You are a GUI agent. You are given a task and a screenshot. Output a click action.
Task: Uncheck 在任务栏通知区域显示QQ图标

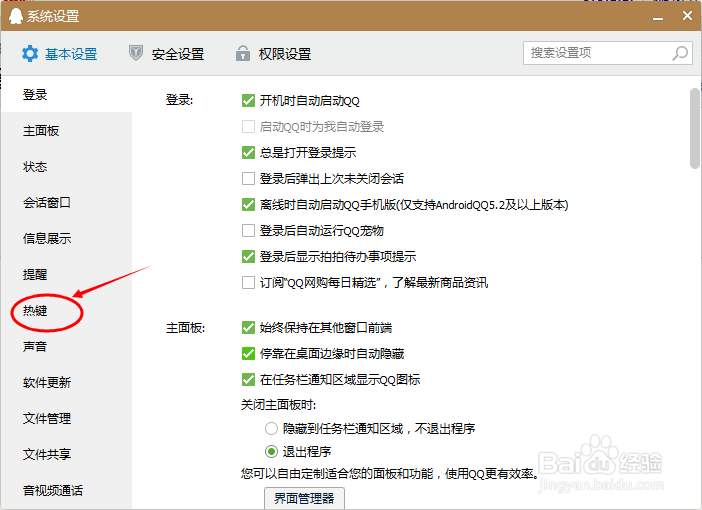click(248, 380)
